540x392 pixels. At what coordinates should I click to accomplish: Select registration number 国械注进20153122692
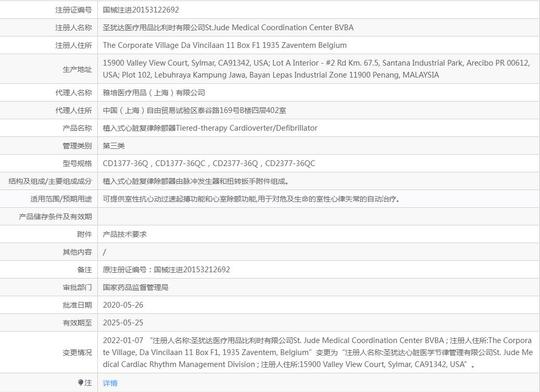click(141, 10)
